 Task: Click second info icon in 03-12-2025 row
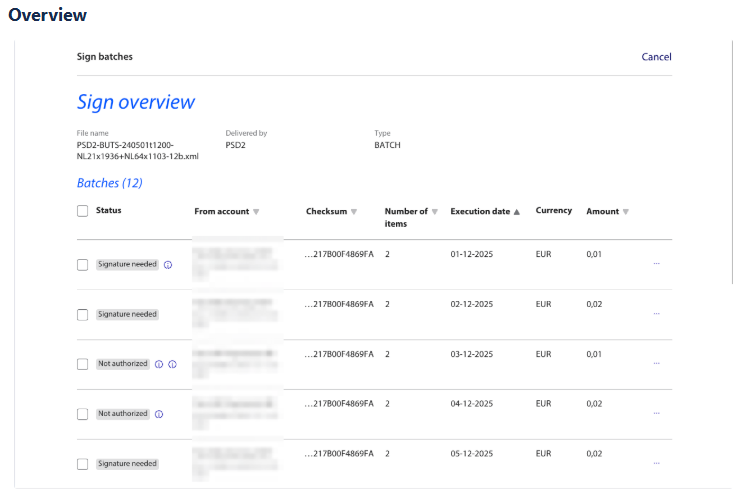(x=173, y=364)
